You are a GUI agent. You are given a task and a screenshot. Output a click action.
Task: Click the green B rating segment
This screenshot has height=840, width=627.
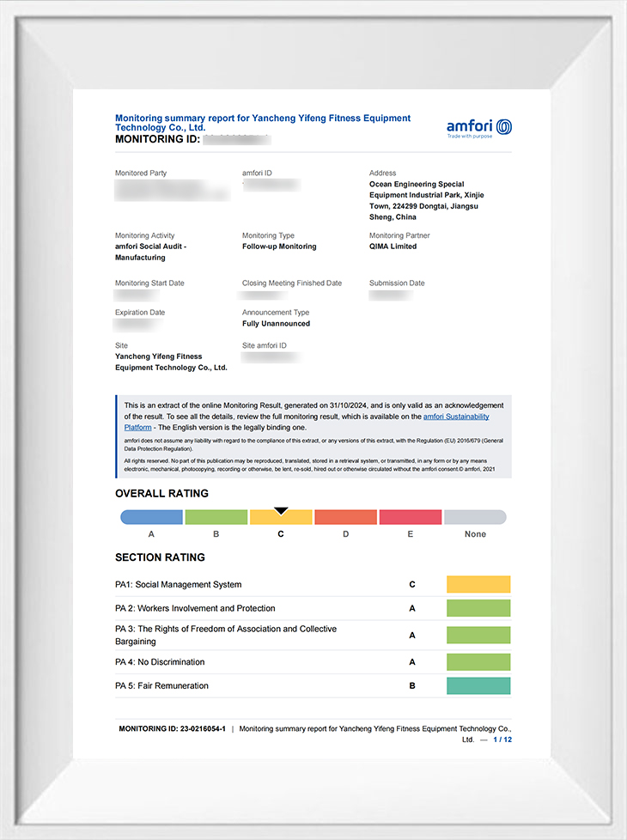point(216,517)
